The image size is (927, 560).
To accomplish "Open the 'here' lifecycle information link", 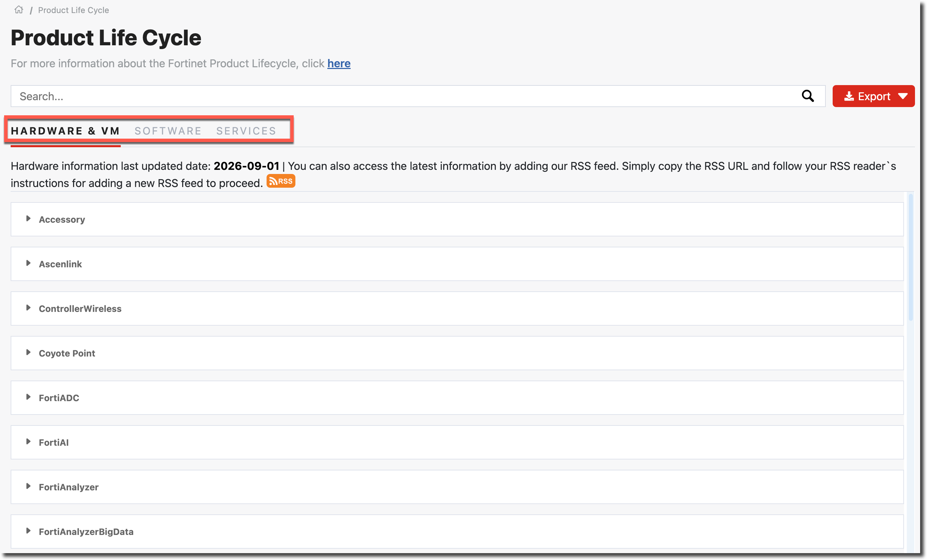I will (x=339, y=63).
